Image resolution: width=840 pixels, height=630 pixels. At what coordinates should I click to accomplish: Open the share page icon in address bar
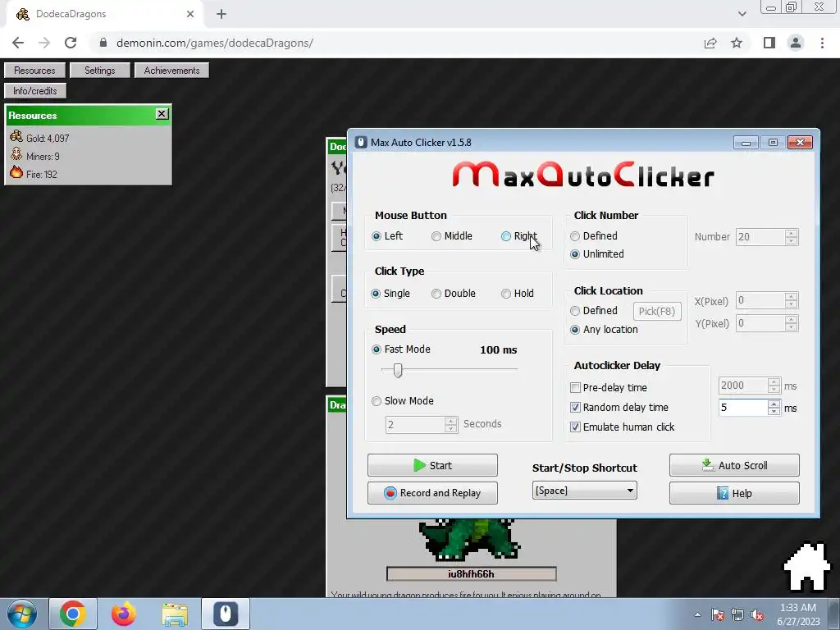point(710,43)
